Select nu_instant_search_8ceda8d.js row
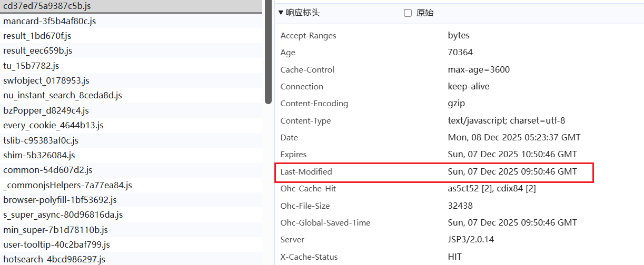This screenshot has height=265, width=644. (131, 95)
